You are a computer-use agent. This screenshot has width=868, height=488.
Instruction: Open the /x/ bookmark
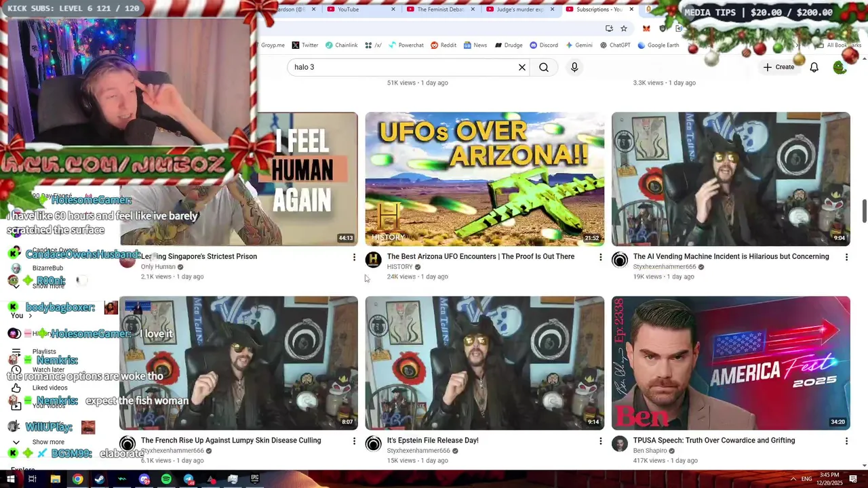coord(373,45)
